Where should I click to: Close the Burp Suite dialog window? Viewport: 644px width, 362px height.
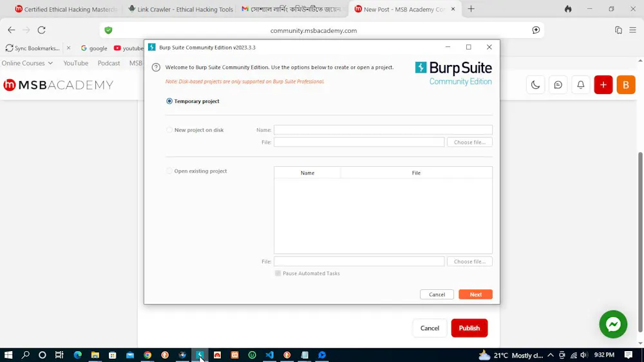click(489, 47)
